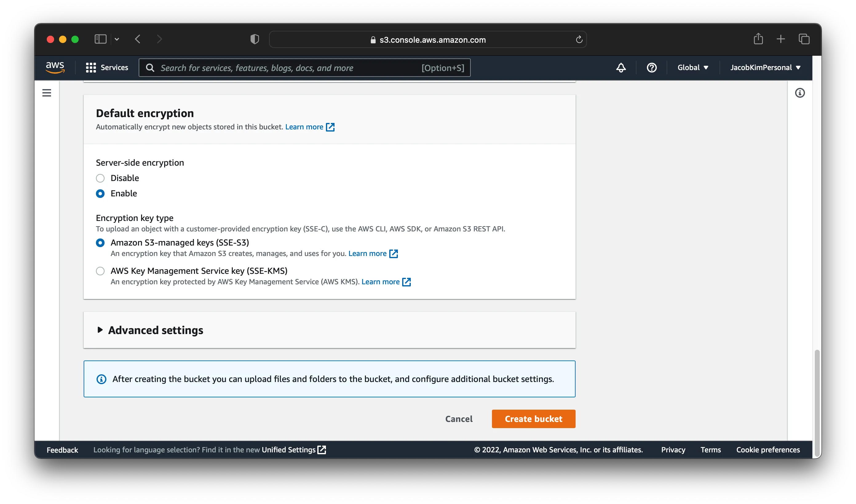
Task: Select the Disable server-side encryption radio button
Action: [x=100, y=178]
